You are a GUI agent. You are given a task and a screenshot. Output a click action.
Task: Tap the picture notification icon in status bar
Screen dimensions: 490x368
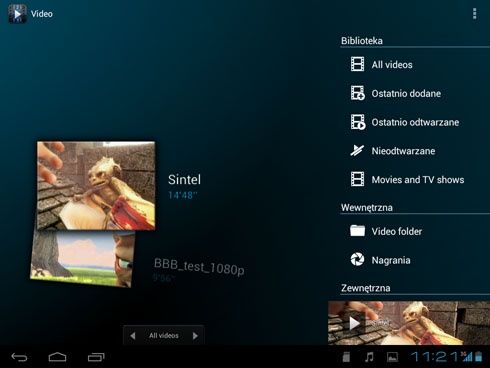[392, 357]
